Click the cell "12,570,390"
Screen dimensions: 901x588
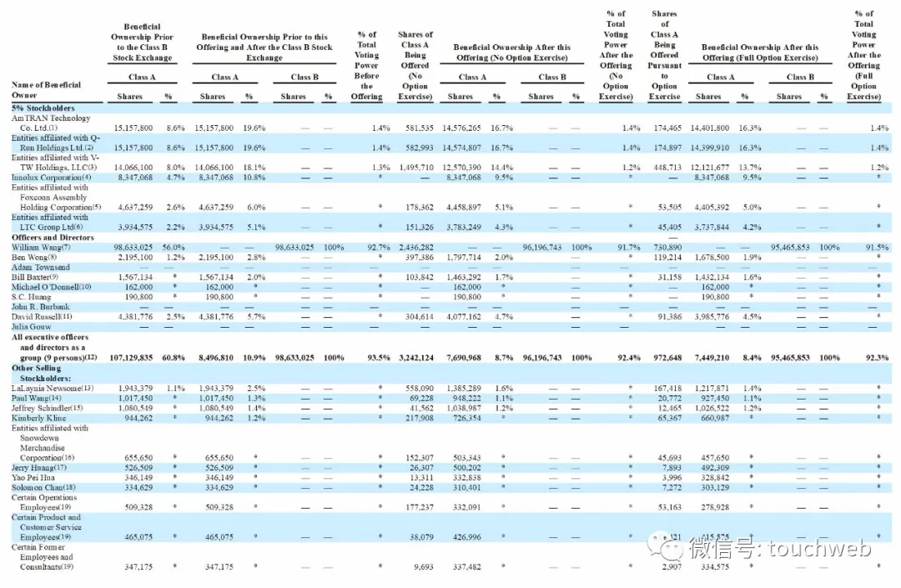[x=462, y=168]
